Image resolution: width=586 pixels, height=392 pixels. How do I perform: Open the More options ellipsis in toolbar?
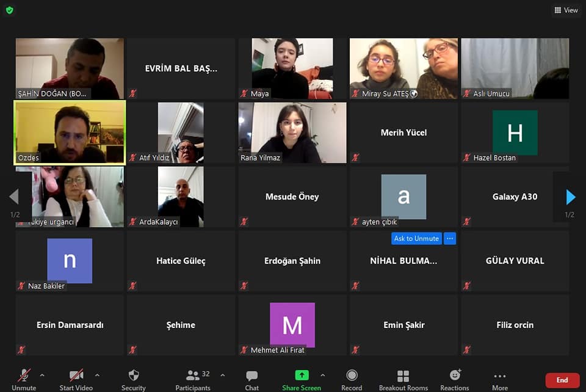(x=500, y=376)
